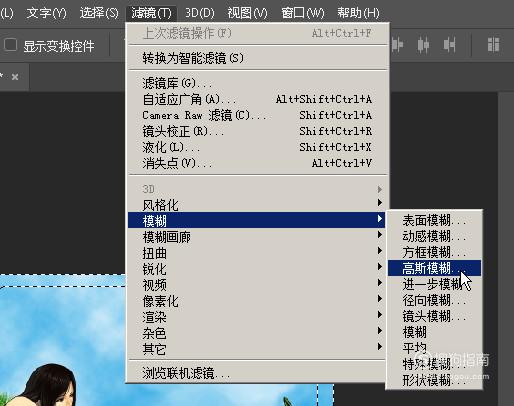Click 浏览联机滤镜...
The image size is (514, 406).
click(257, 373)
